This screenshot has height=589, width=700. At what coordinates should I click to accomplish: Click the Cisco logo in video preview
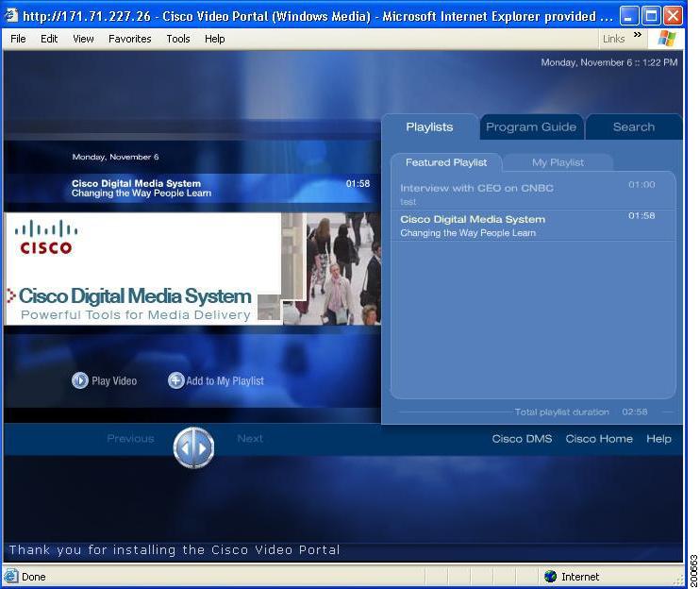click(46, 237)
